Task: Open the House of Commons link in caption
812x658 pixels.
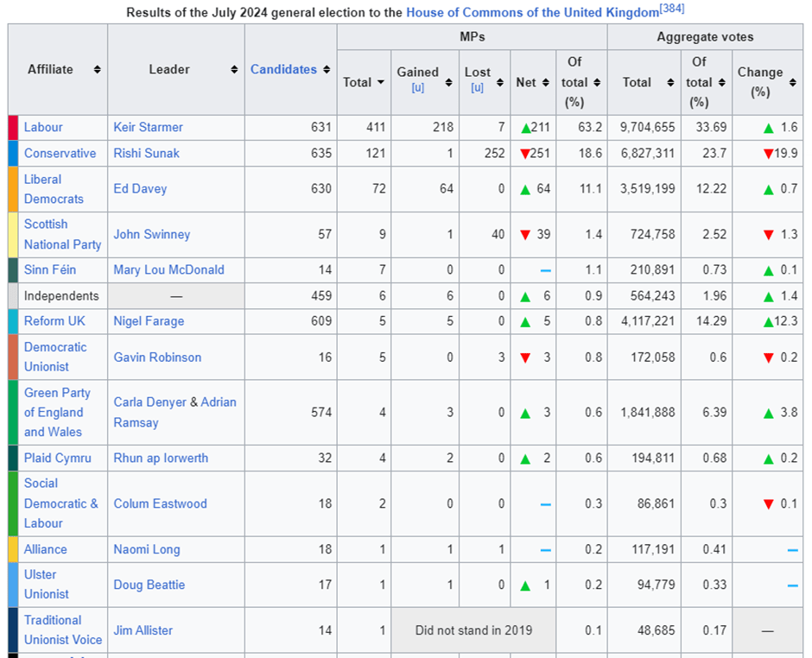Action: coord(532,13)
